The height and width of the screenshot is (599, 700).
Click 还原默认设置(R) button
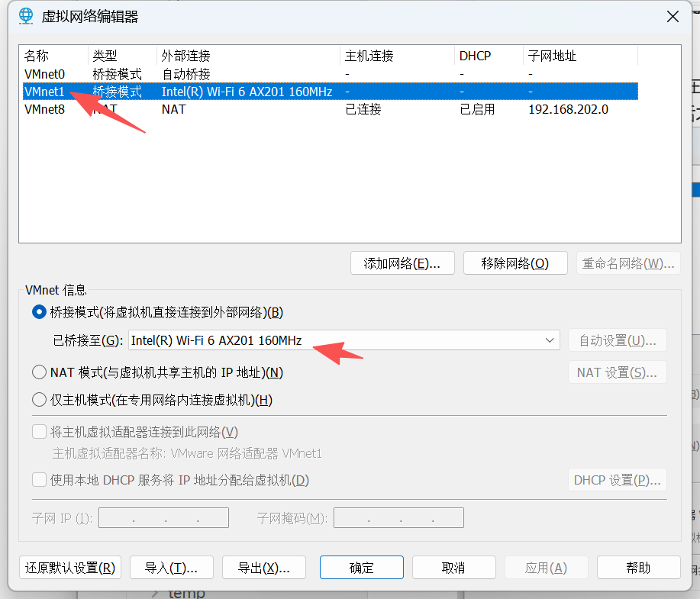tap(70, 567)
